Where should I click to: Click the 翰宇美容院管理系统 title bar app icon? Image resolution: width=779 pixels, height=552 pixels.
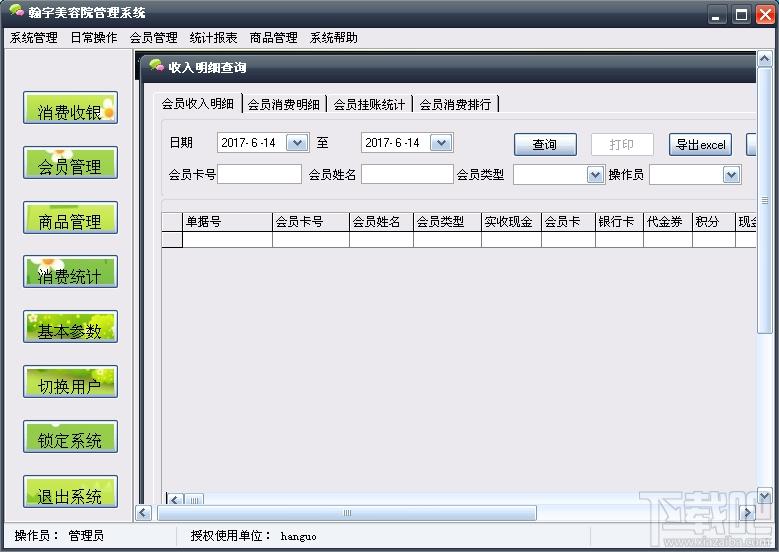(x=16, y=11)
